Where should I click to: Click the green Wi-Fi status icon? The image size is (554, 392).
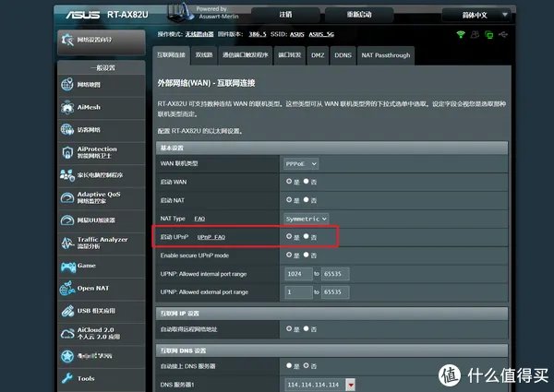pyautogui.click(x=461, y=34)
